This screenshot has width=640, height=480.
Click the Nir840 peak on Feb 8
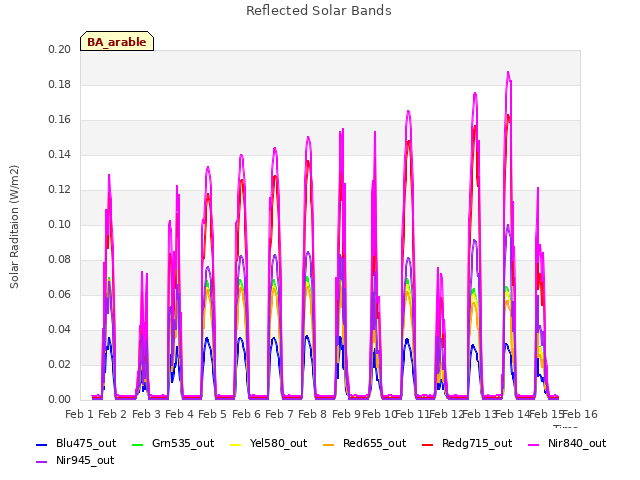point(308,137)
